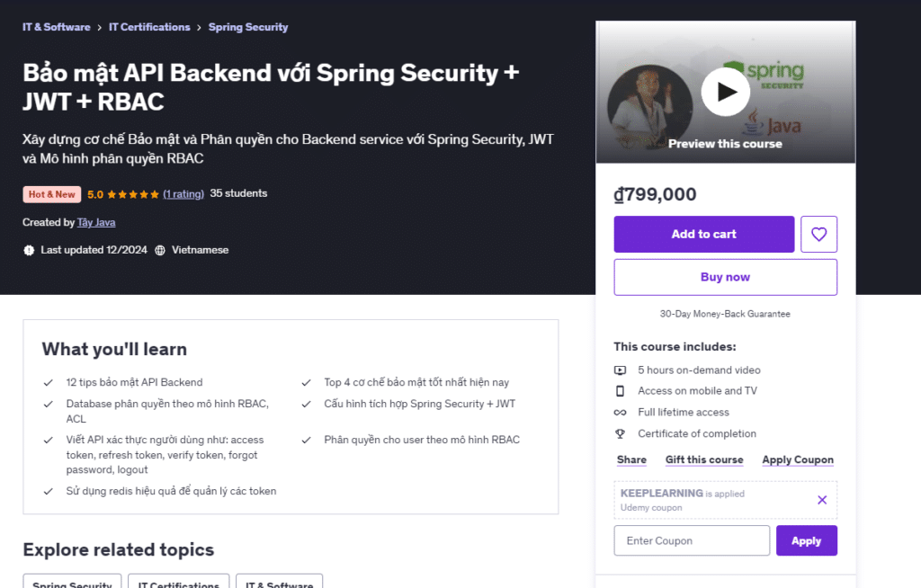Screen dimensions: 921x588
Task: Click the Buy now button
Action: coord(725,277)
